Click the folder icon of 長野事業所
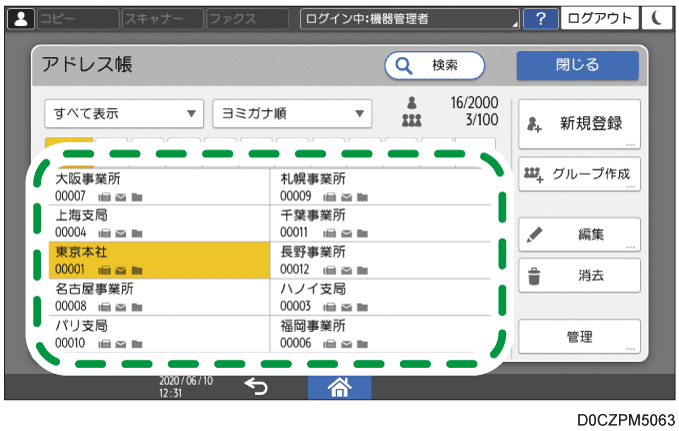Screen dimensions: 679x431 coord(362,271)
